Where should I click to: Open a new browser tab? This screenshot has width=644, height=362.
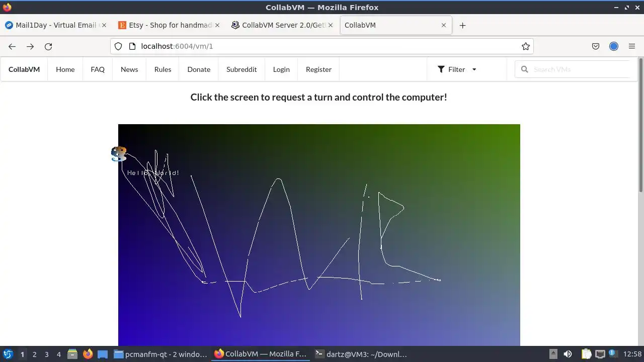tap(462, 25)
